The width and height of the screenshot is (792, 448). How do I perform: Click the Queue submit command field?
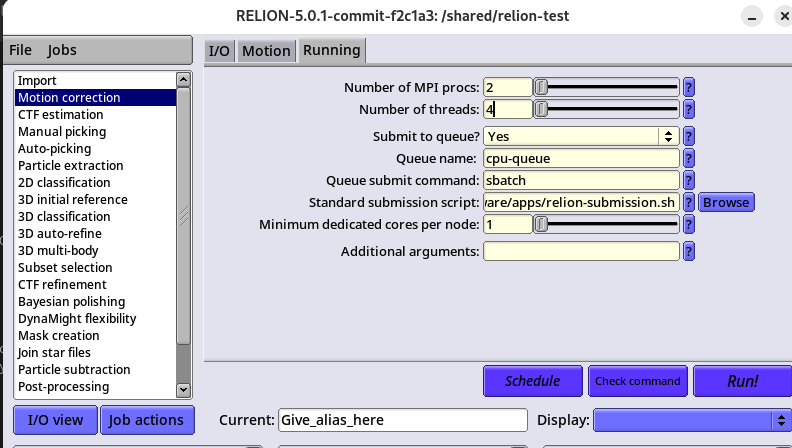(581, 180)
